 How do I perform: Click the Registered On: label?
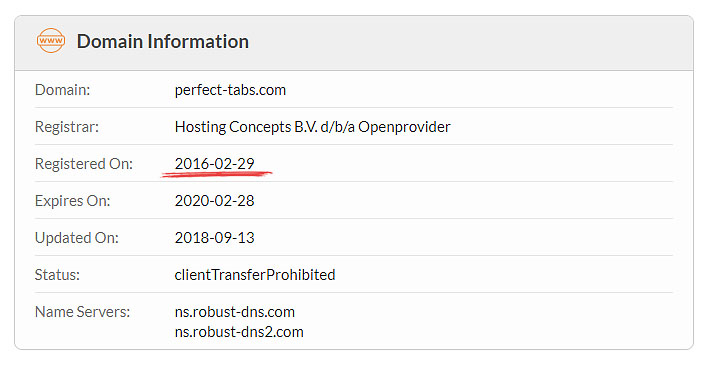click(84, 163)
